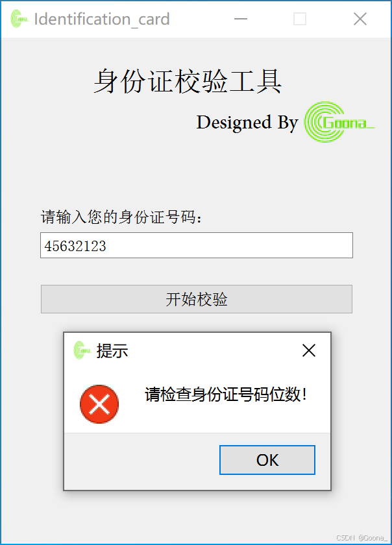Click the red error cross icon
The width and height of the screenshot is (392, 545).
99,404
